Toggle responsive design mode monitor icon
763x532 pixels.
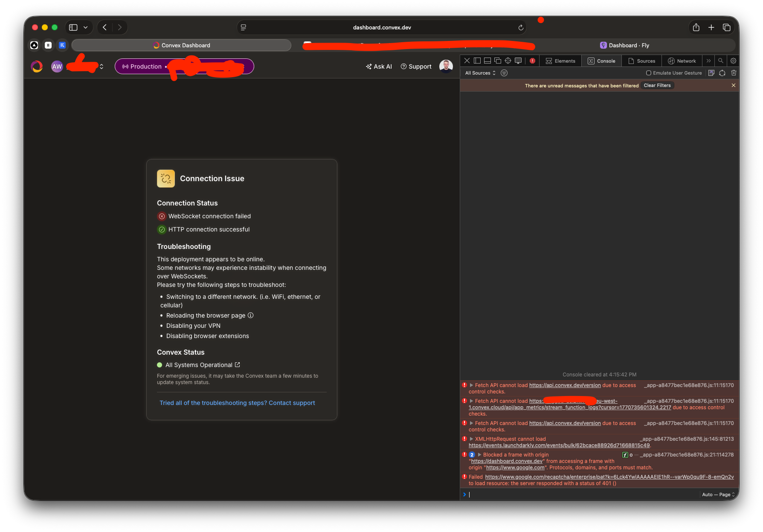(518, 61)
